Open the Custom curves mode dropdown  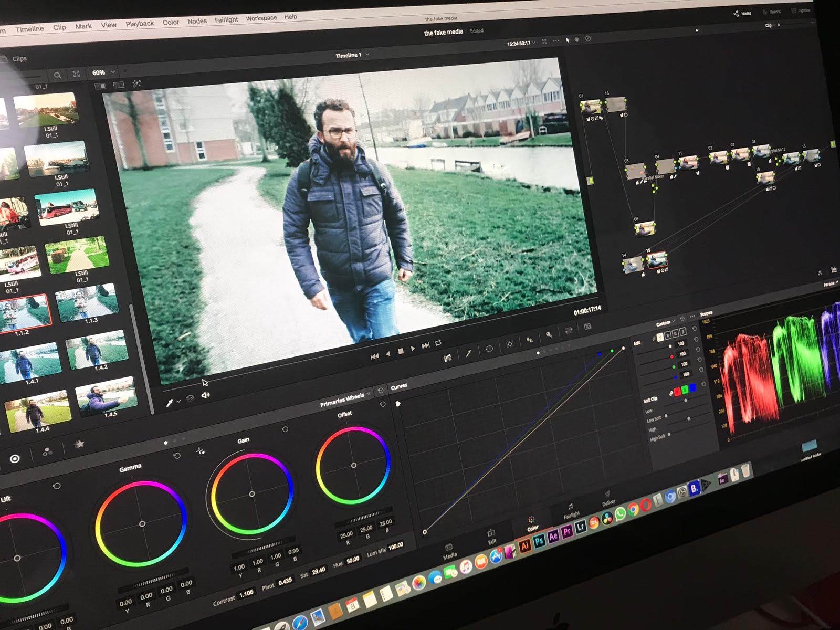point(666,322)
